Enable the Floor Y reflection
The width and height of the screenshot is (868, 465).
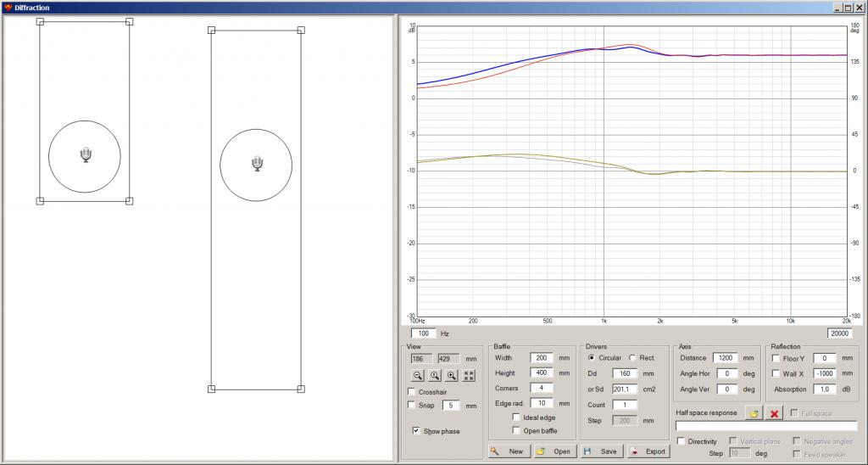[776, 359]
